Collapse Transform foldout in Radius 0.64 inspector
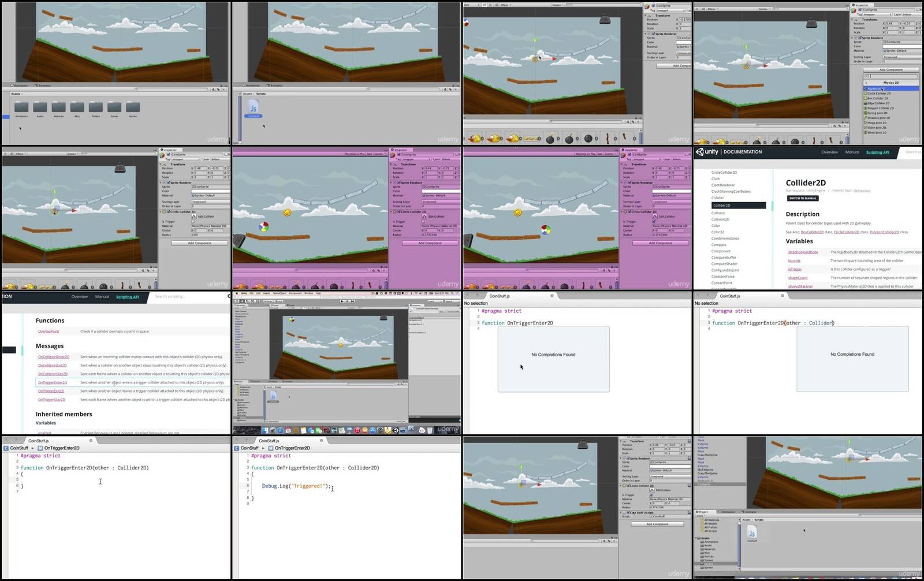 pos(160,164)
